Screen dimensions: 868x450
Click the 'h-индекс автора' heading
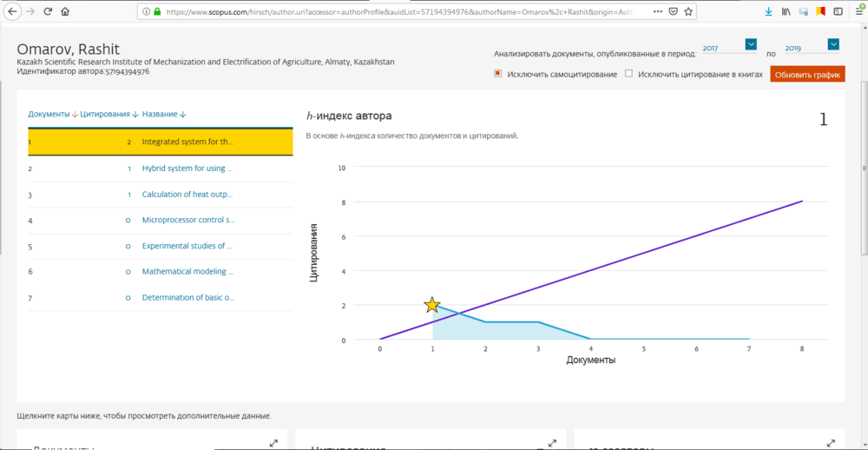tap(349, 116)
